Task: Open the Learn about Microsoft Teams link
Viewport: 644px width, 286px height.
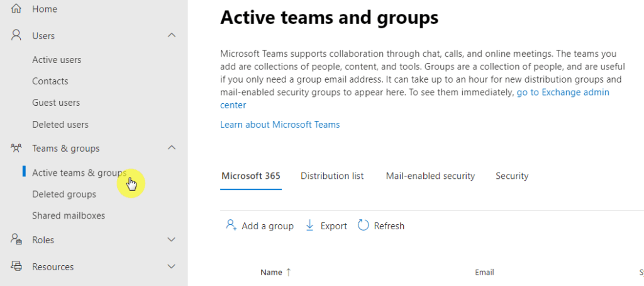Action: 280,125
